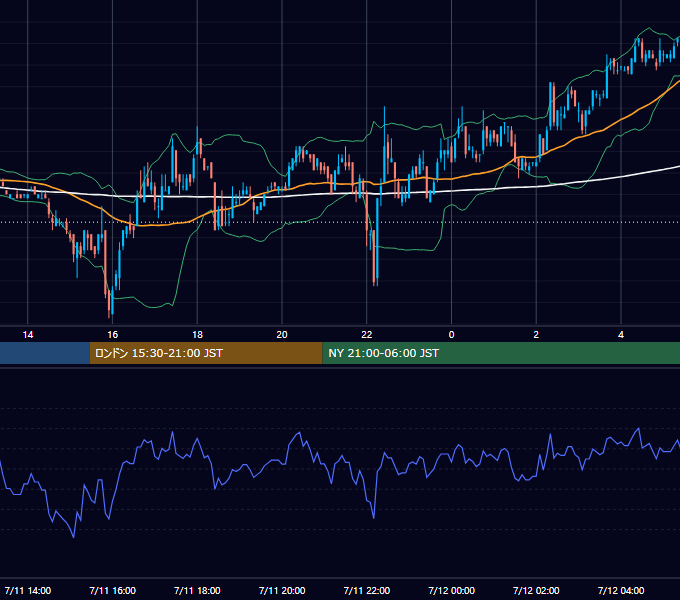Click the 7/12 00:00 time label
This screenshot has height=600, width=680.
451,590
